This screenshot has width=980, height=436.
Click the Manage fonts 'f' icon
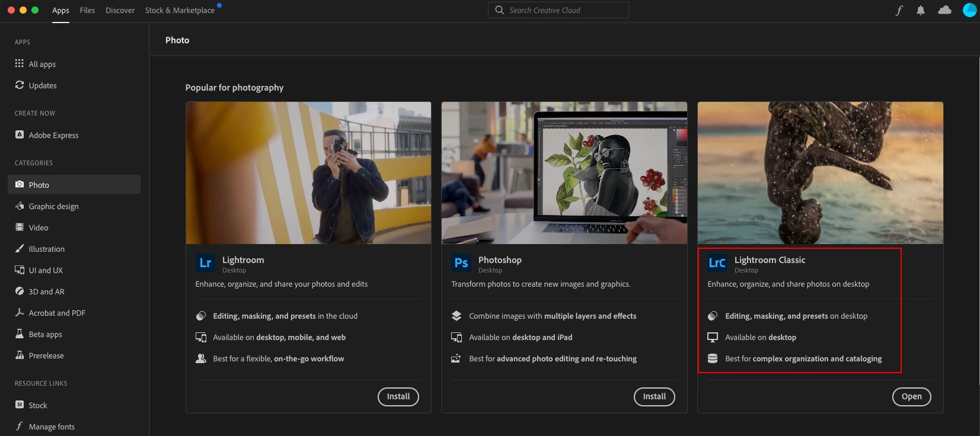pos(20,426)
